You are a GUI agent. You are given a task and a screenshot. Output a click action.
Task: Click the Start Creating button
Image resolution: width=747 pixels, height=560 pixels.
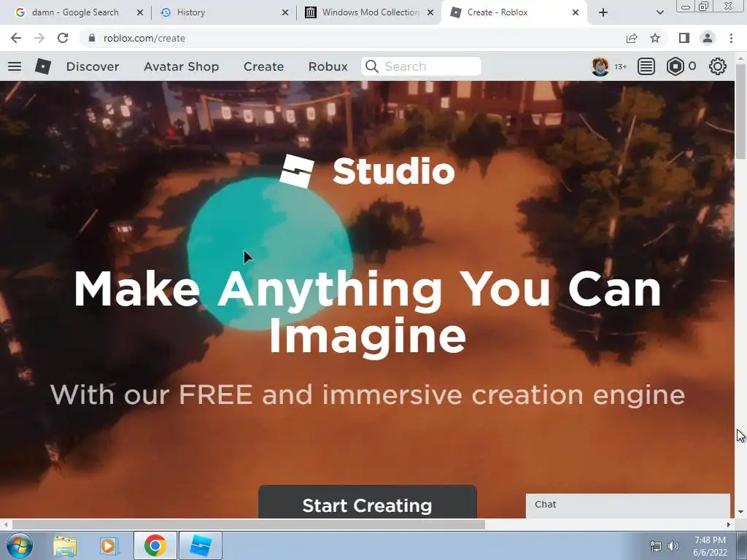[x=368, y=502]
